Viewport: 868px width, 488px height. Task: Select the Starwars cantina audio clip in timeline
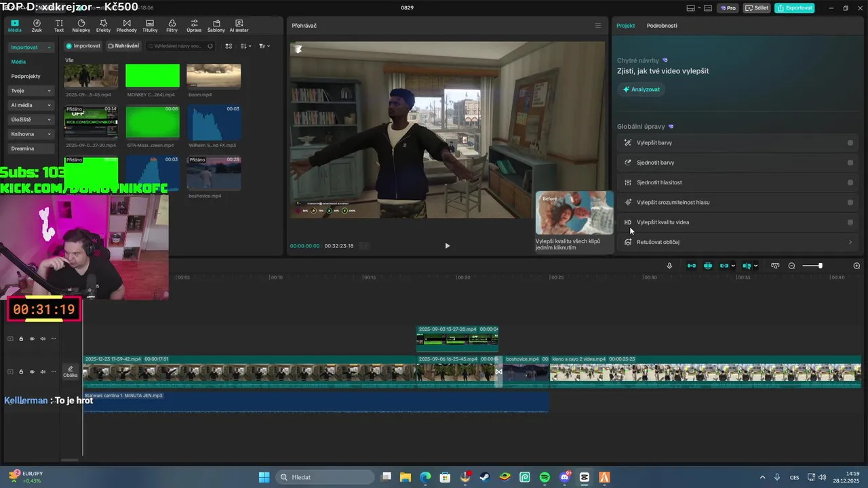coord(316,401)
